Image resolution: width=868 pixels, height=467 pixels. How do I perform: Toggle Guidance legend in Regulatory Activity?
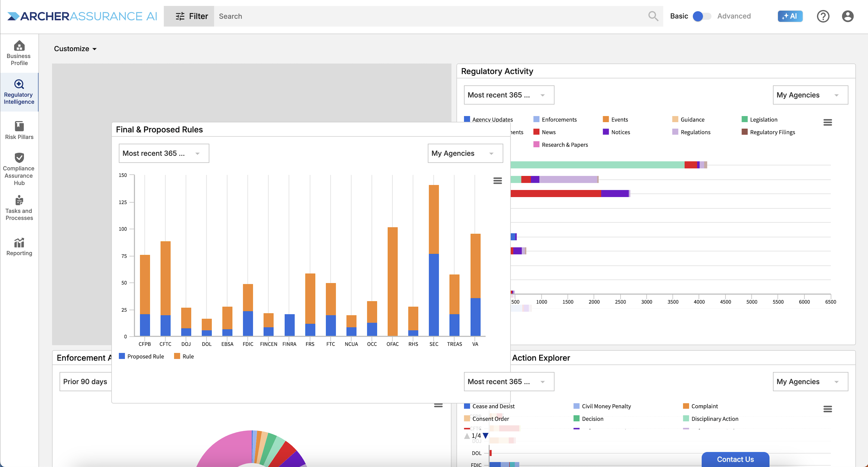(x=688, y=119)
